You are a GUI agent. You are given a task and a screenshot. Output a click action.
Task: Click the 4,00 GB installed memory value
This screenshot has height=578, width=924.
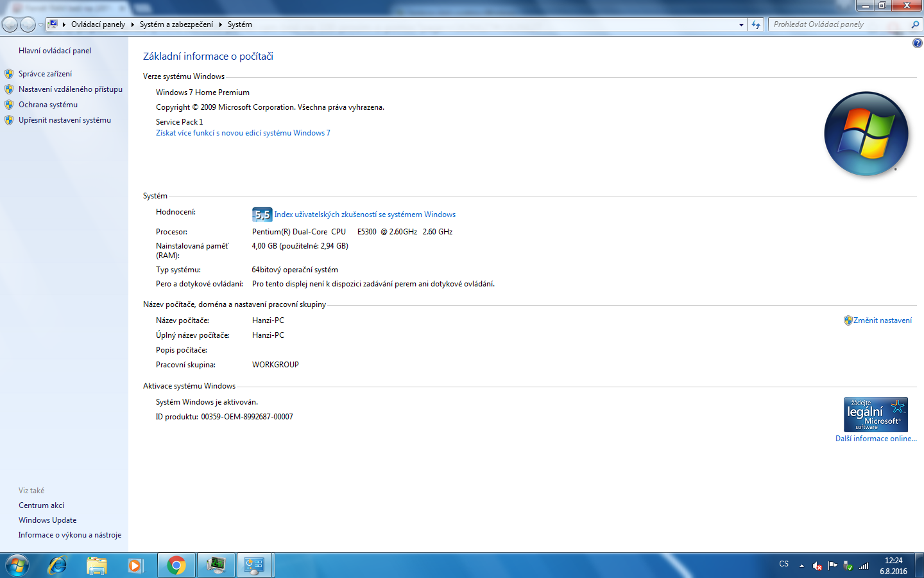coord(300,246)
